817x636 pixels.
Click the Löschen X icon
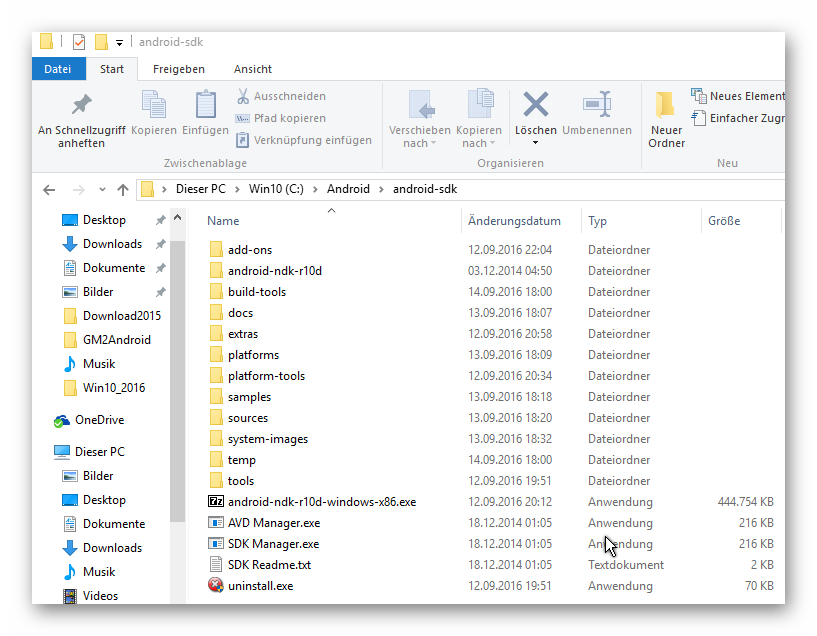click(x=536, y=104)
